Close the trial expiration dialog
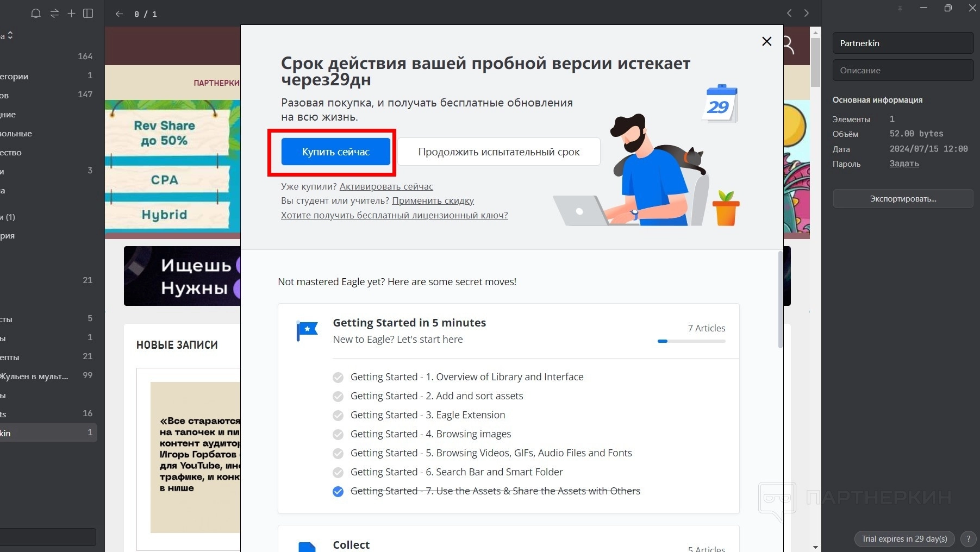 click(x=767, y=41)
